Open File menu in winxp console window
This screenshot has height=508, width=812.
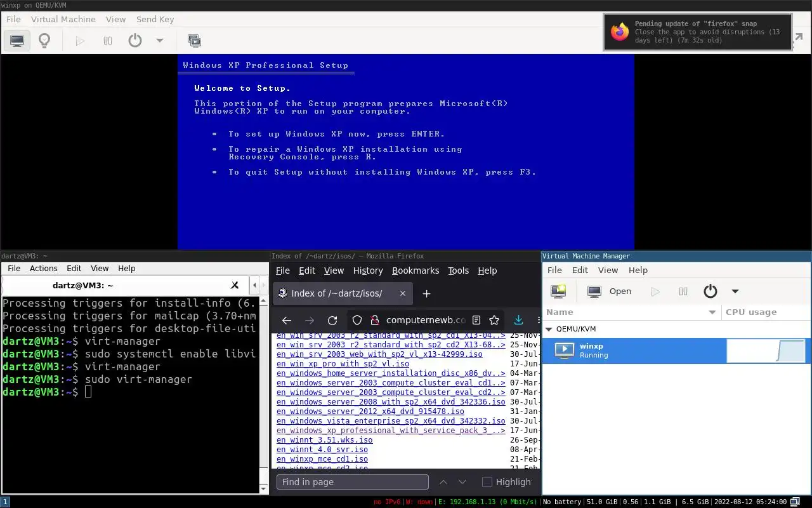[13, 19]
